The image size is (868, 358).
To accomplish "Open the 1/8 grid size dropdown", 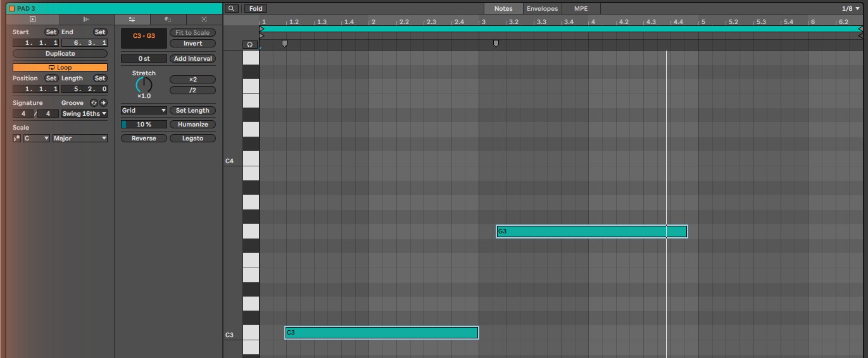I will (x=851, y=9).
